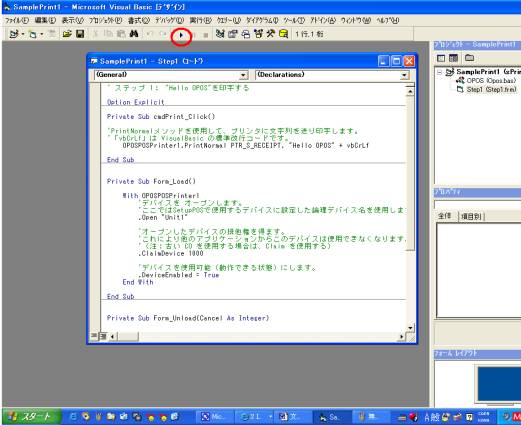Image resolution: width=521 pixels, height=425 pixels.
Task: Click the Start (Run) play button in toolbar
Action: tap(181, 35)
